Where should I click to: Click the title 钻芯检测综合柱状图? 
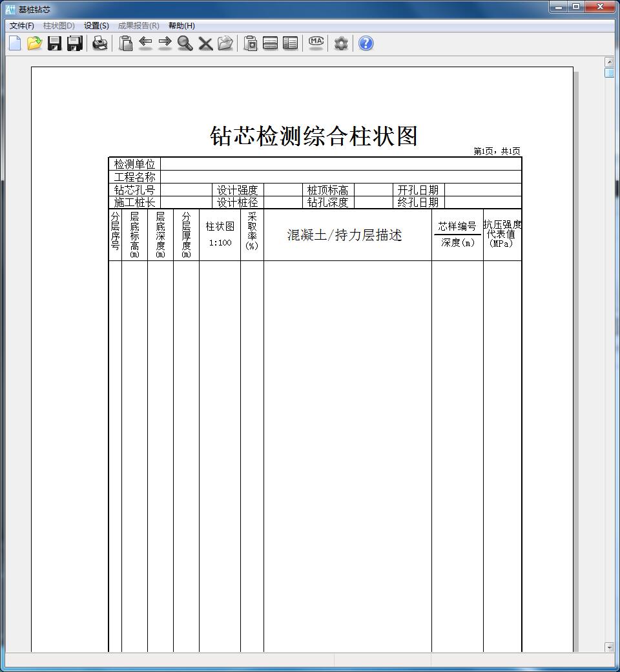(x=314, y=136)
